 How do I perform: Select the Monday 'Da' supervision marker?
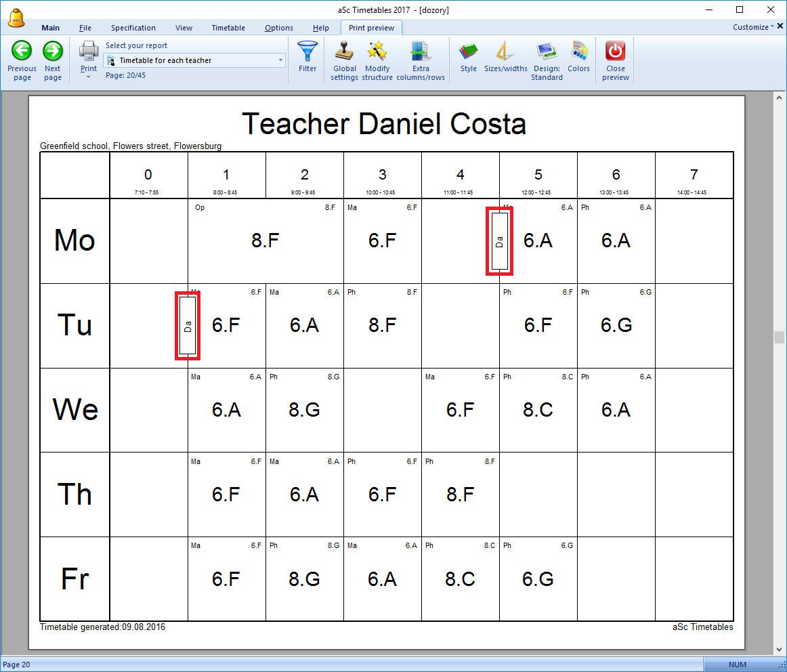coord(499,241)
